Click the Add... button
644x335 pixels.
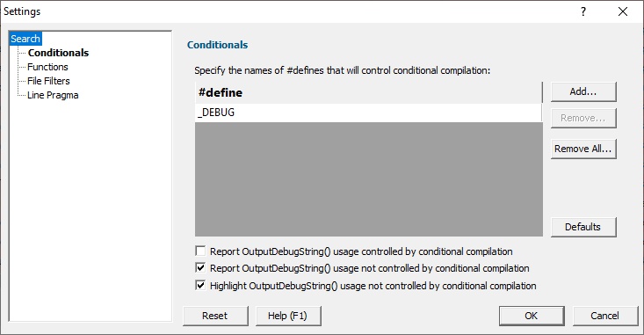(583, 91)
